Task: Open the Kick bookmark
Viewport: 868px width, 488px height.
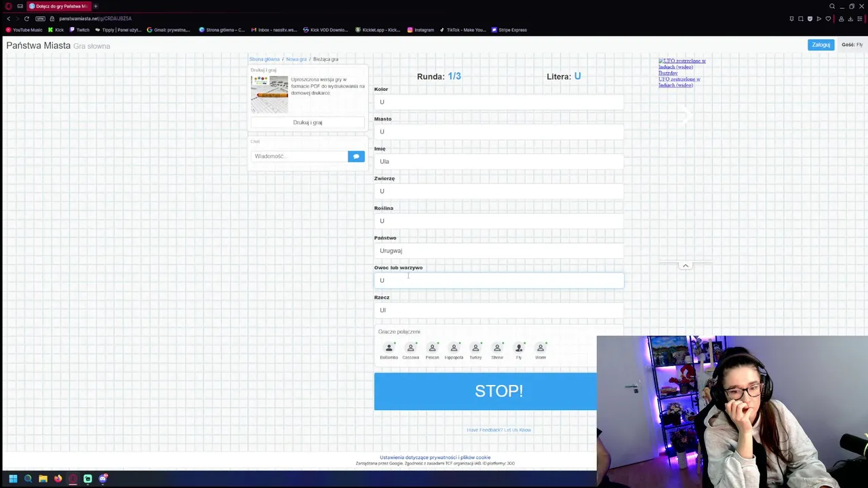Action: pyautogui.click(x=56, y=30)
